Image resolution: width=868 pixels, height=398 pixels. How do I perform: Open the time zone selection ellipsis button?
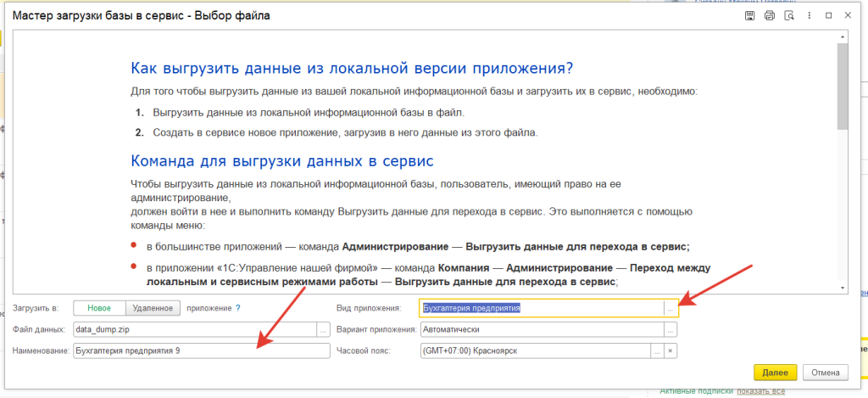657,350
